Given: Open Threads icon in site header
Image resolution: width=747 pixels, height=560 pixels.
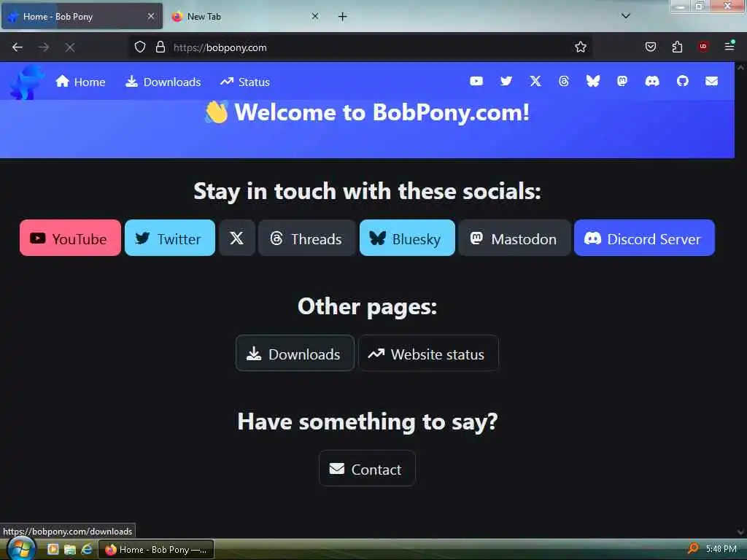Looking at the screenshot, I should 564,82.
